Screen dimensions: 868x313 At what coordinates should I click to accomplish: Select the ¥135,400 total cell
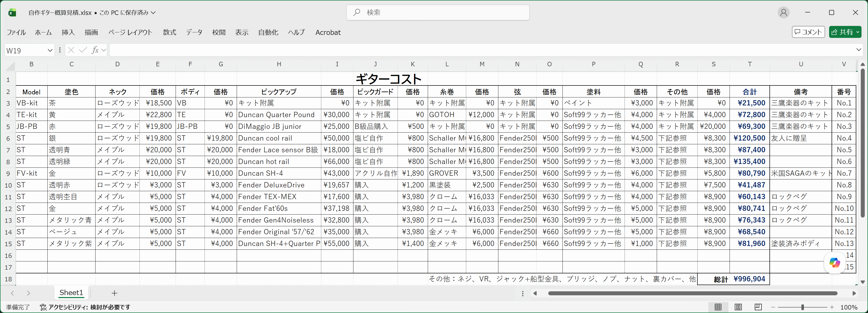749,161
